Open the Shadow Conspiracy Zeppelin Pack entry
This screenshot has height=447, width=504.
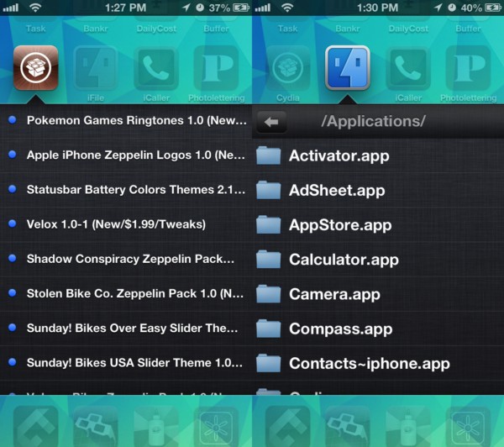[x=130, y=259]
